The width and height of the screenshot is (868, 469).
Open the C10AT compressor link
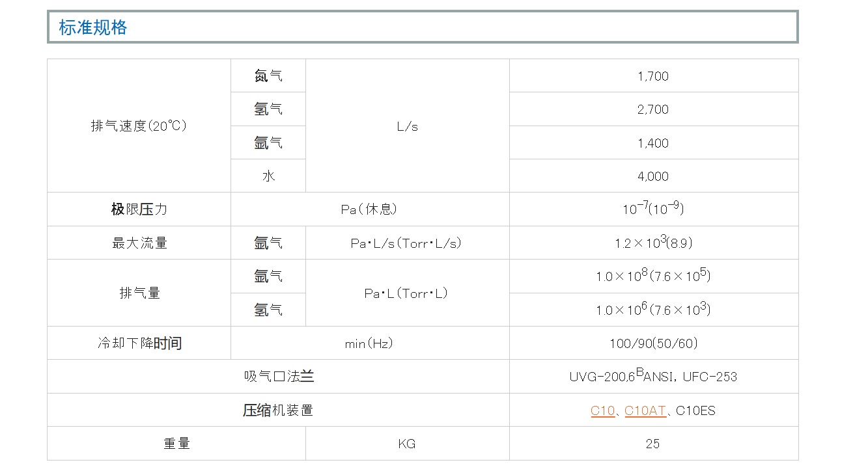click(x=645, y=410)
